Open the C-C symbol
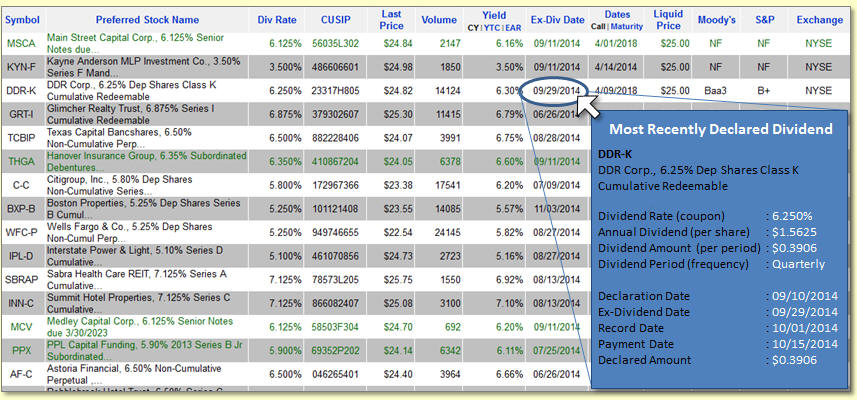Screen dimensions: 857x400 coord(22,185)
